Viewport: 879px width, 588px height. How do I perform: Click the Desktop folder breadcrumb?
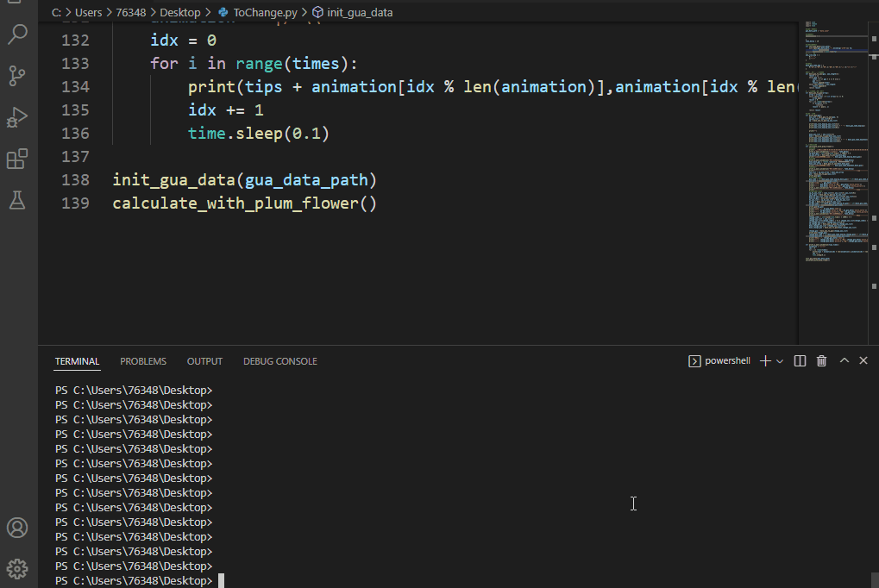point(180,12)
